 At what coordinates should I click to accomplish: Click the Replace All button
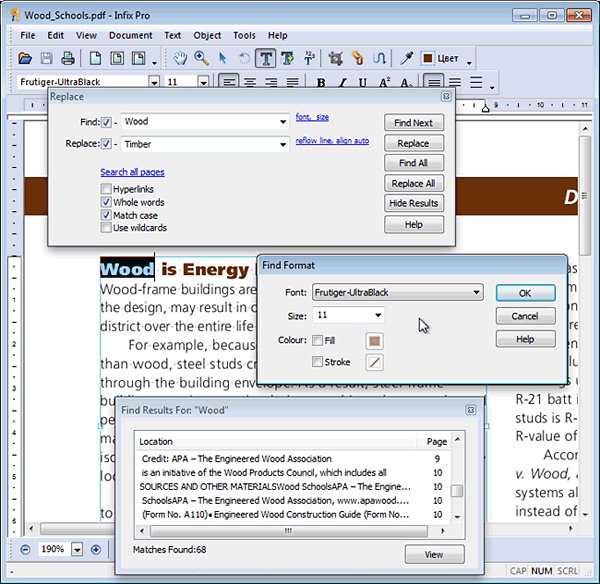tap(413, 184)
